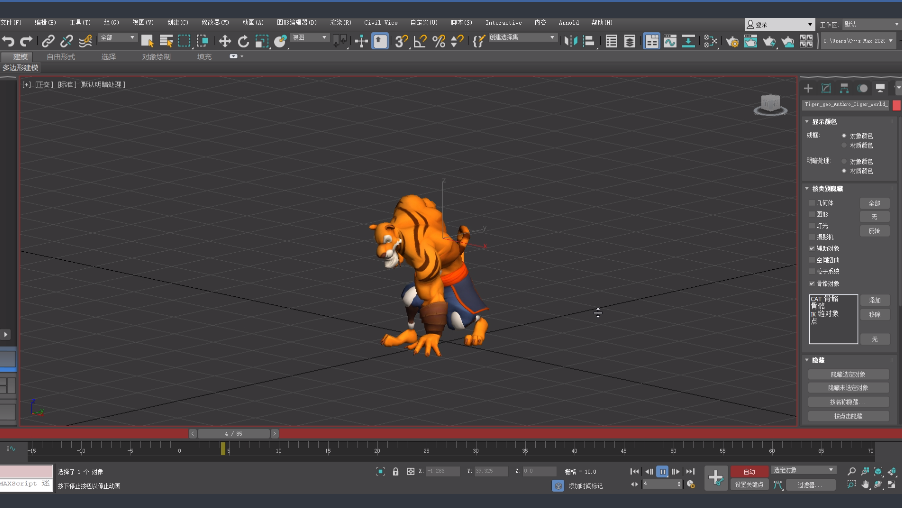Toggle the 空间扭曲 hide category checkbox
902x508 pixels.
[x=812, y=260]
